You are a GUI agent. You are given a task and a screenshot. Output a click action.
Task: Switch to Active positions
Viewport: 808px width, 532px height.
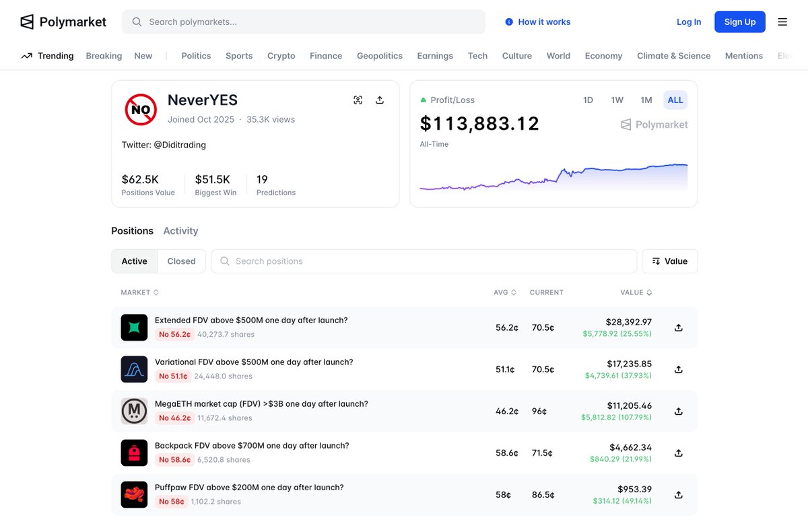coord(135,261)
